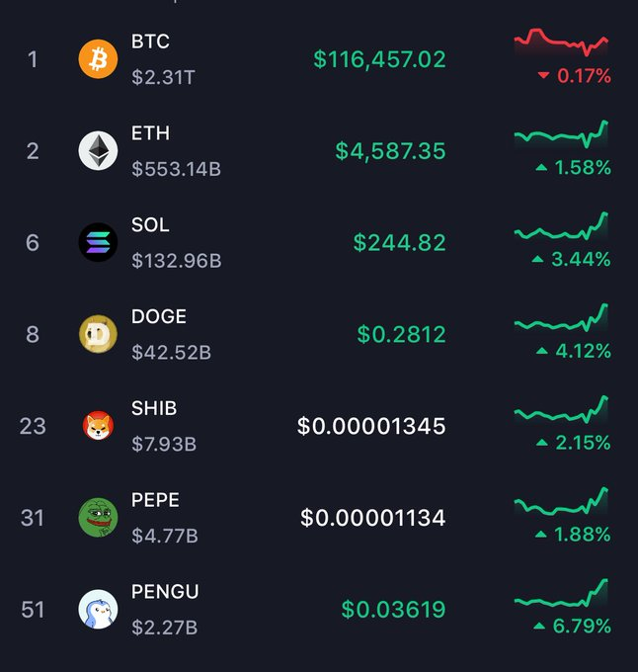638x672 pixels.
Task: View the ETH green sparkline chart
Action: (x=561, y=134)
